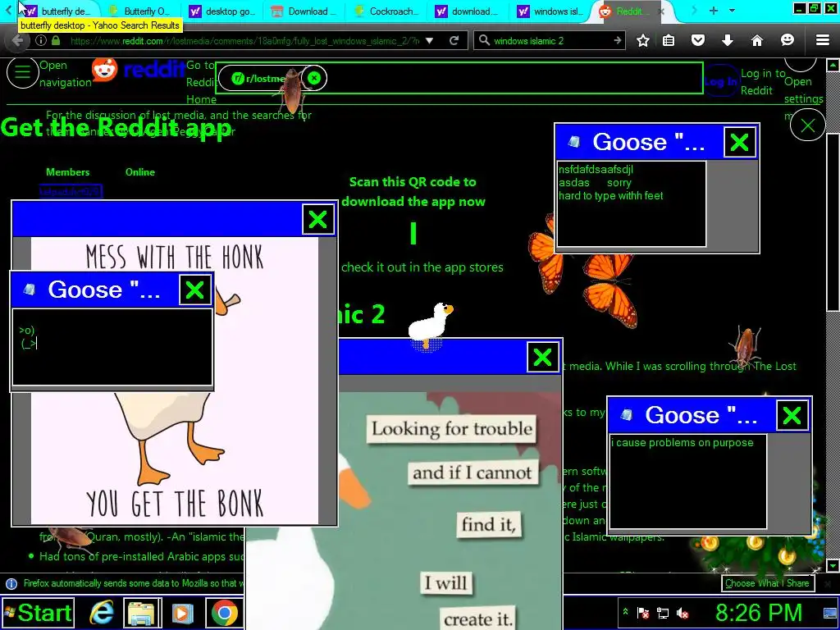Image resolution: width=840 pixels, height=630 pixels.
Task: Click the Action Center flag tray icon
Action: pos(643,613)
